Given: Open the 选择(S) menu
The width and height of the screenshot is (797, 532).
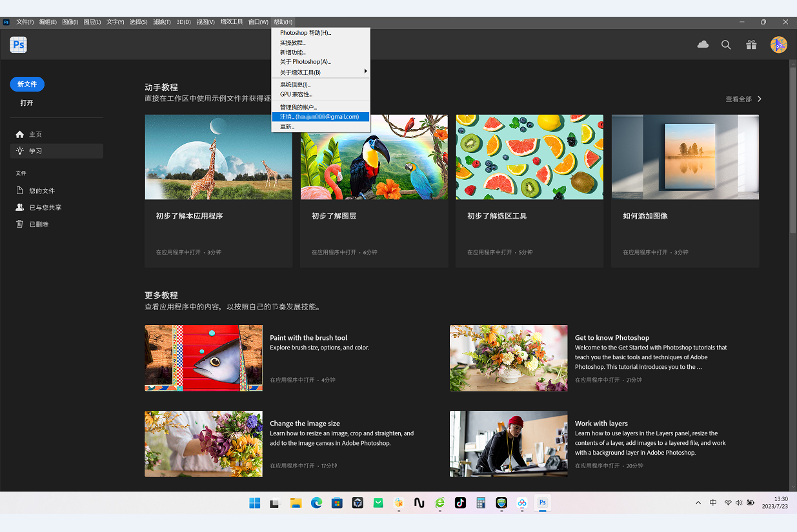Looking at the screenshot, I should point(138,22).
